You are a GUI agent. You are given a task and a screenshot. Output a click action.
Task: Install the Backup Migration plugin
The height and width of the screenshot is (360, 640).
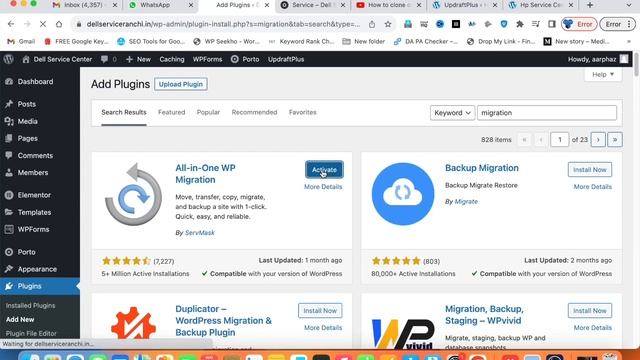590,169
